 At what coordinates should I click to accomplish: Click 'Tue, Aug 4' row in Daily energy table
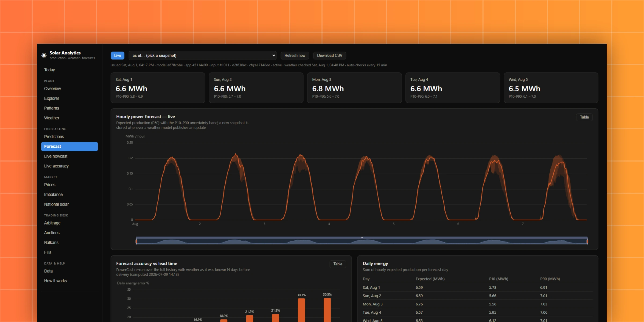(478, 313)
